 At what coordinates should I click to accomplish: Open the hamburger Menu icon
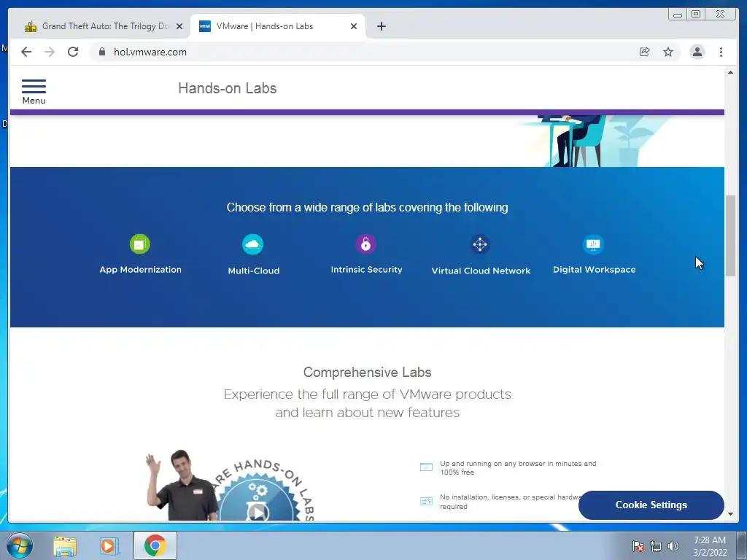click(34, 86)
